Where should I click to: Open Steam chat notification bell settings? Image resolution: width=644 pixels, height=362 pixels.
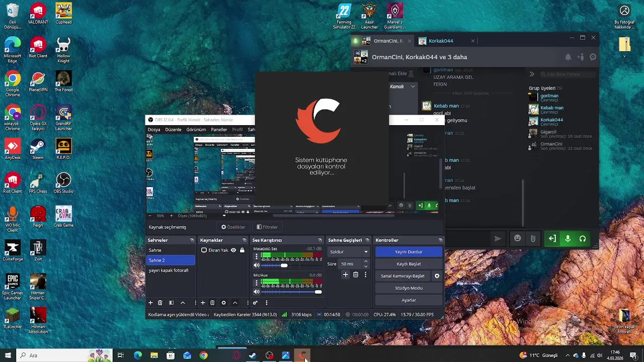(568, 57)
